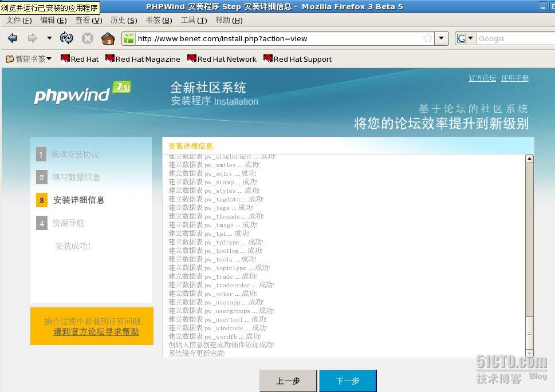555x392 pixels.
Task: Click the URL address field
Action: coord(278,38)
